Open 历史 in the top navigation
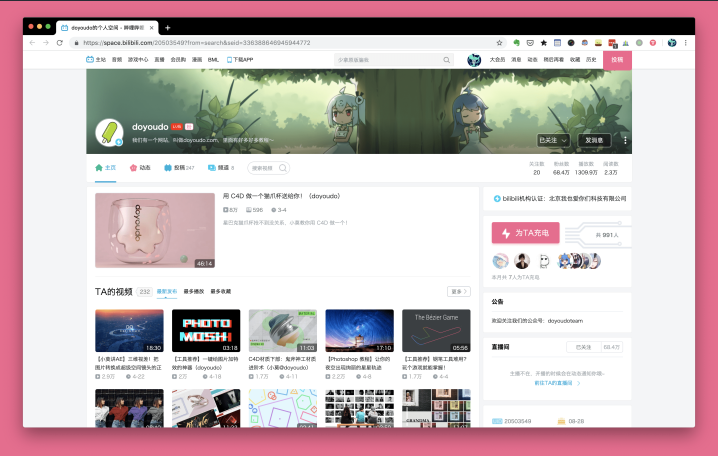 [x=591, y=60]
